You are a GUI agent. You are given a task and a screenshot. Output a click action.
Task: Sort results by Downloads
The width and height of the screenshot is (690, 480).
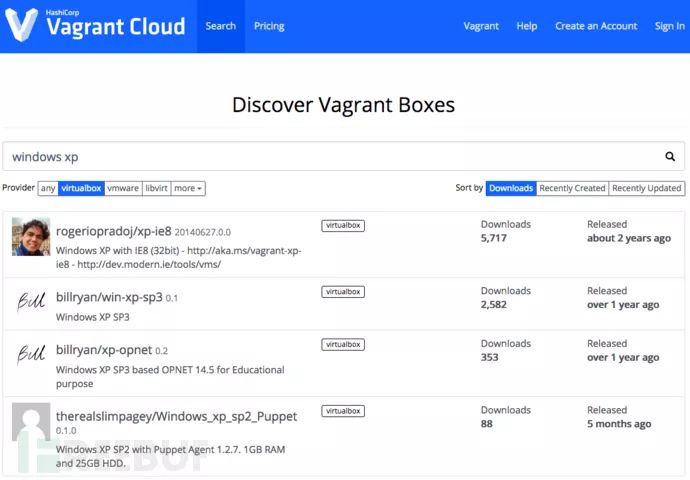pos(511,188)
